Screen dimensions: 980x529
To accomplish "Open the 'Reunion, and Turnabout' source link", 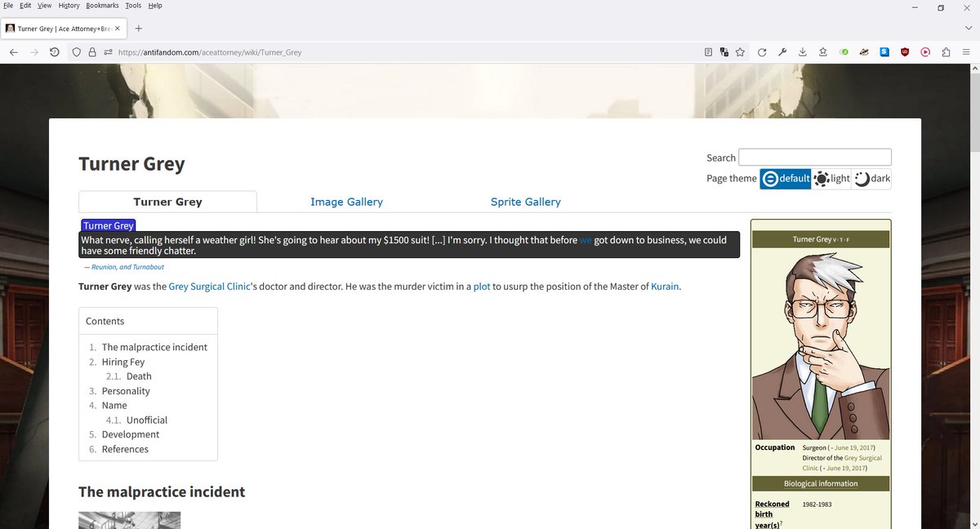I will click(127, 267).
